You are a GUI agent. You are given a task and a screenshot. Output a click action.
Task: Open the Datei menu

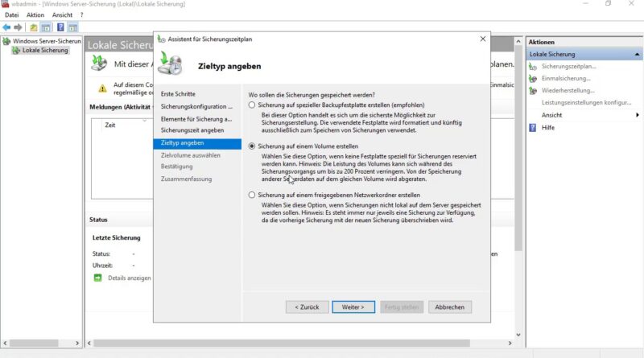pyautogui.click(x=11, y=14)
